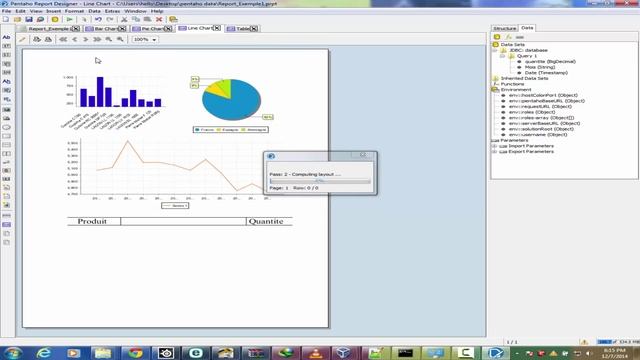The height and width of the screenshot is (360, 640).
Task: Open the File menu
Action: click(x=6, y=11)
